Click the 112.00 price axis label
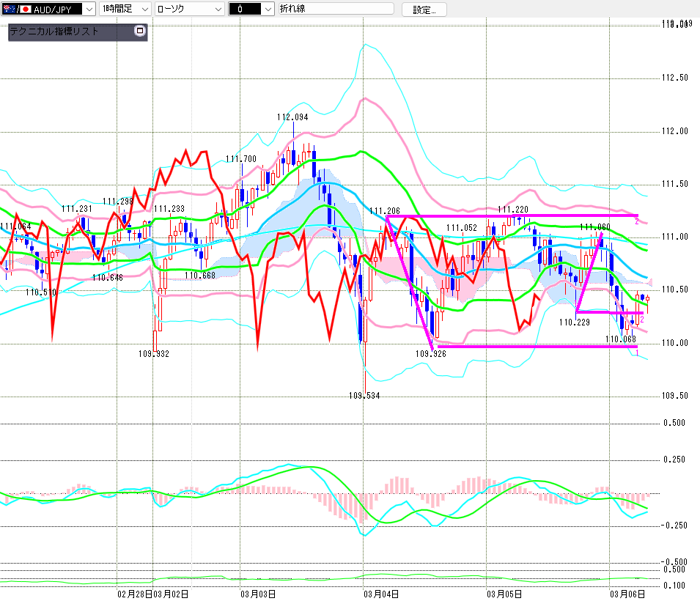Image resolution: width=700 pixels, height=601 pixels. 674,131
